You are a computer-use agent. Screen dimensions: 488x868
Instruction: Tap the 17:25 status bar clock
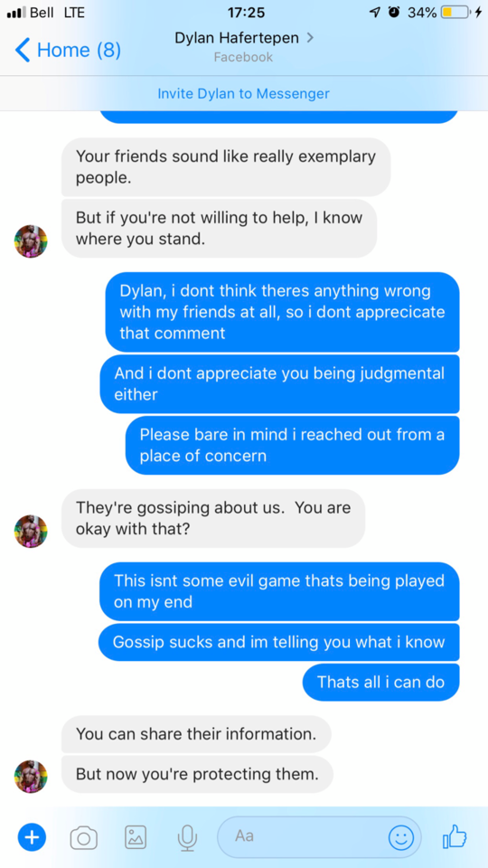pos(246,12)
